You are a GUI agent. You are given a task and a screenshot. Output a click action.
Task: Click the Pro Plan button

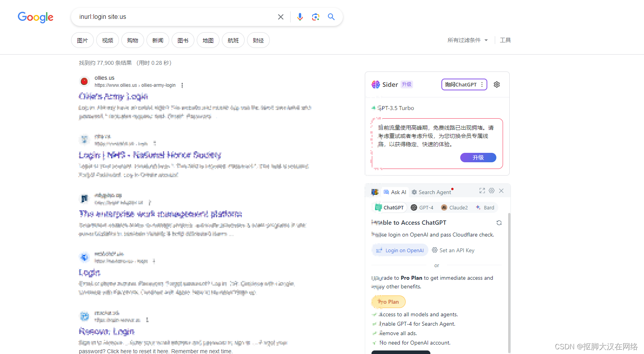pos(388,302)
